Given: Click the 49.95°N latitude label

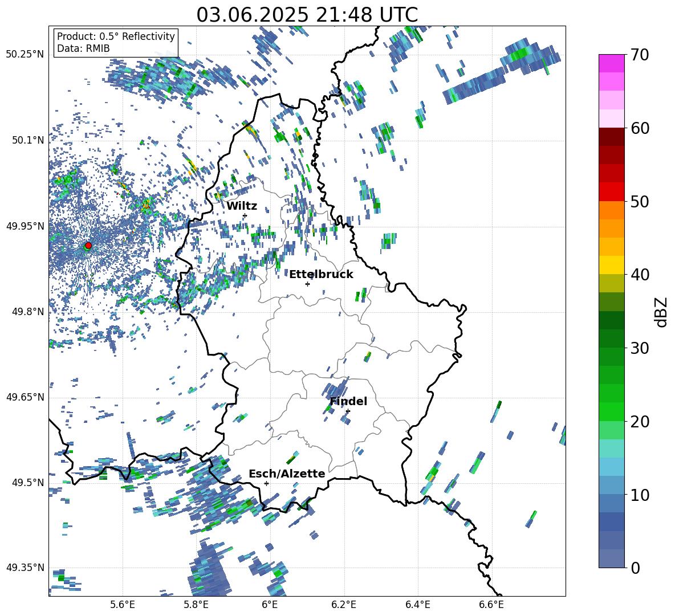Looking at the screenshot, I should pos(25,226).
